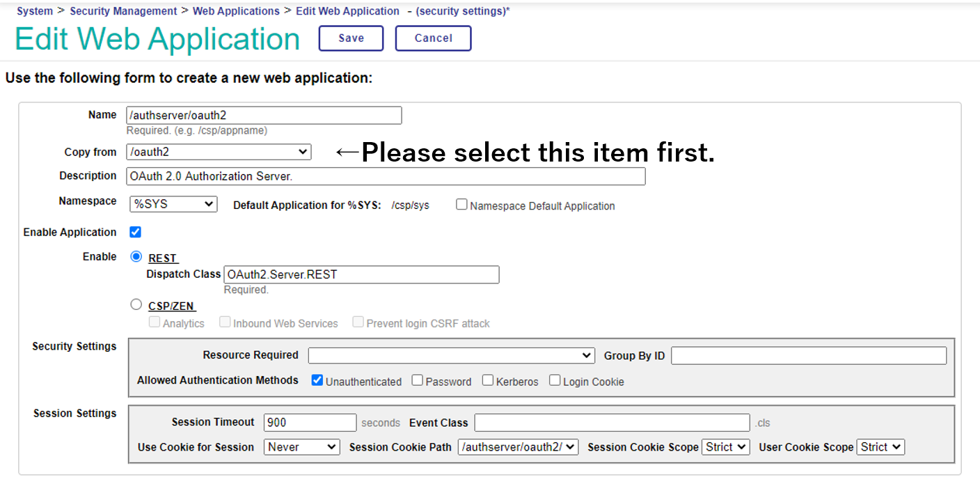
Task: Expand the Namespace %SYS dropdown
Action: pos(173,204)
